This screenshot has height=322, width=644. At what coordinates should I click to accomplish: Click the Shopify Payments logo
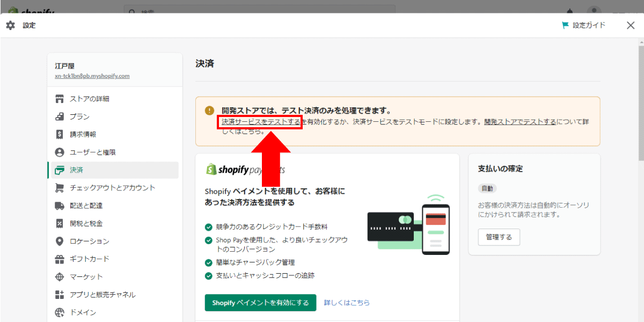click(245, 170)
